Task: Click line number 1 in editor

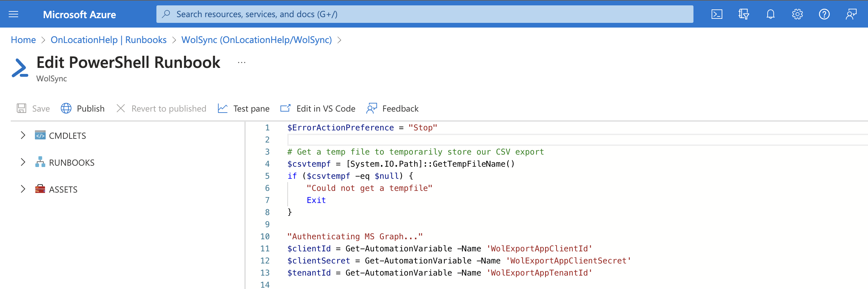Action: point(267,127)
